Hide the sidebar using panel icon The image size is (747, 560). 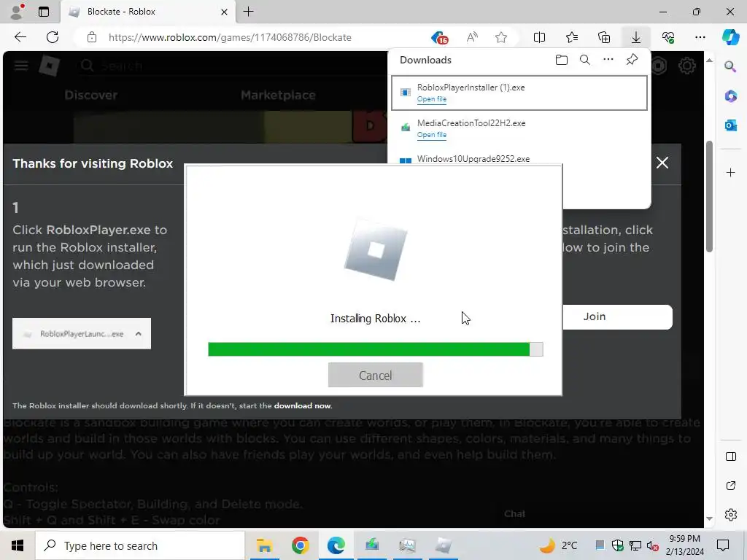[730, 456]
